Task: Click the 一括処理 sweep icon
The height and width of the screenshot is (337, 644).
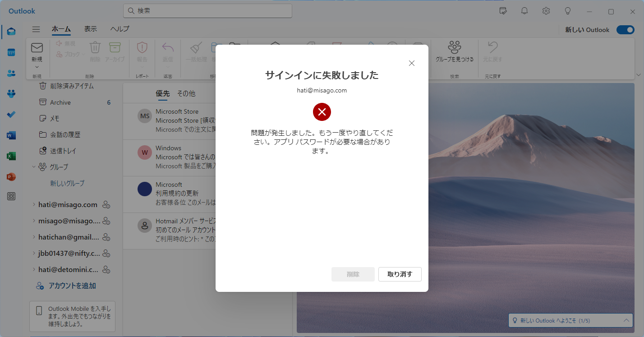Action: (196, 47)
